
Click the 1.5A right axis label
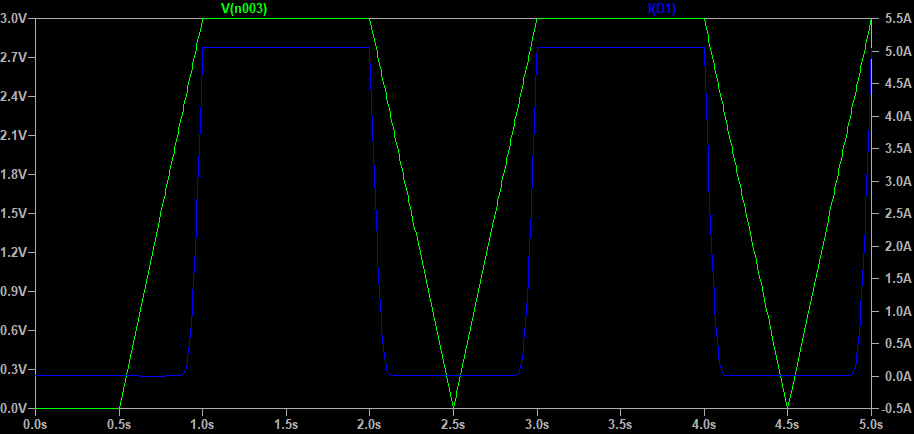pos(898,279)
